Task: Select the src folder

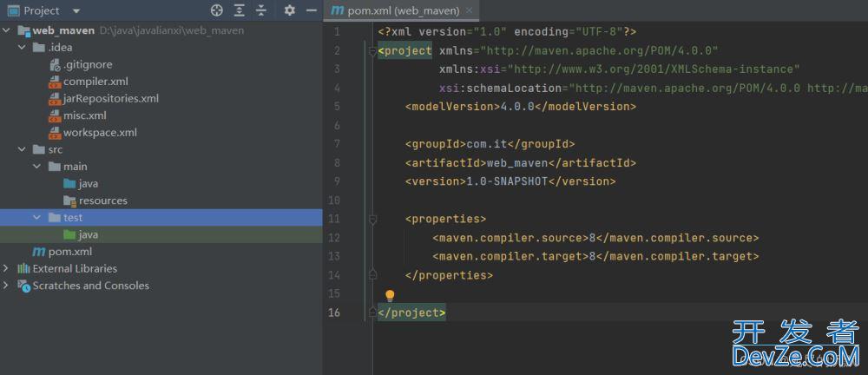Action: 56,149
